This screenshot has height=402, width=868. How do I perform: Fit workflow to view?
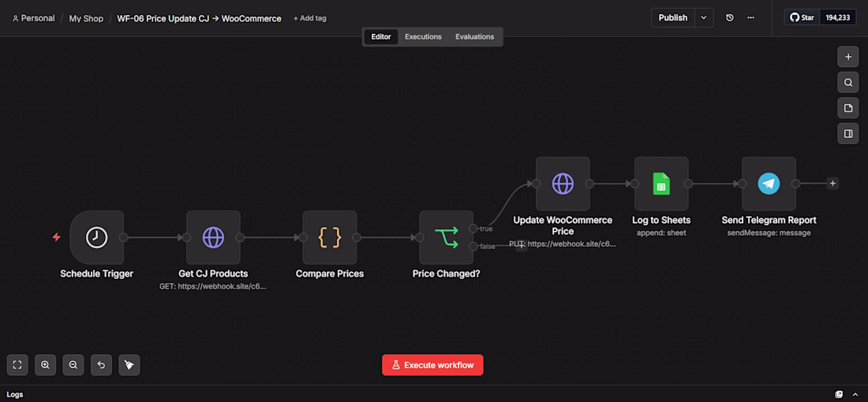[17, 365]
